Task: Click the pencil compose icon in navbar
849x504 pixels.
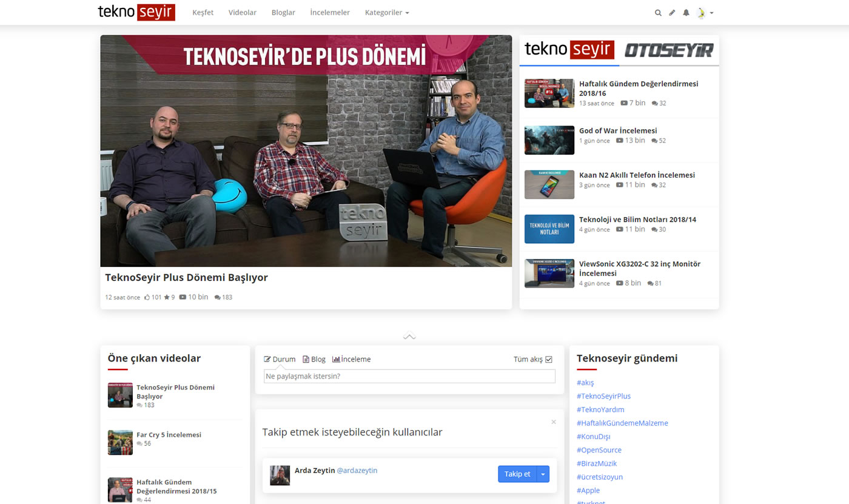Action: pos(672,13)
